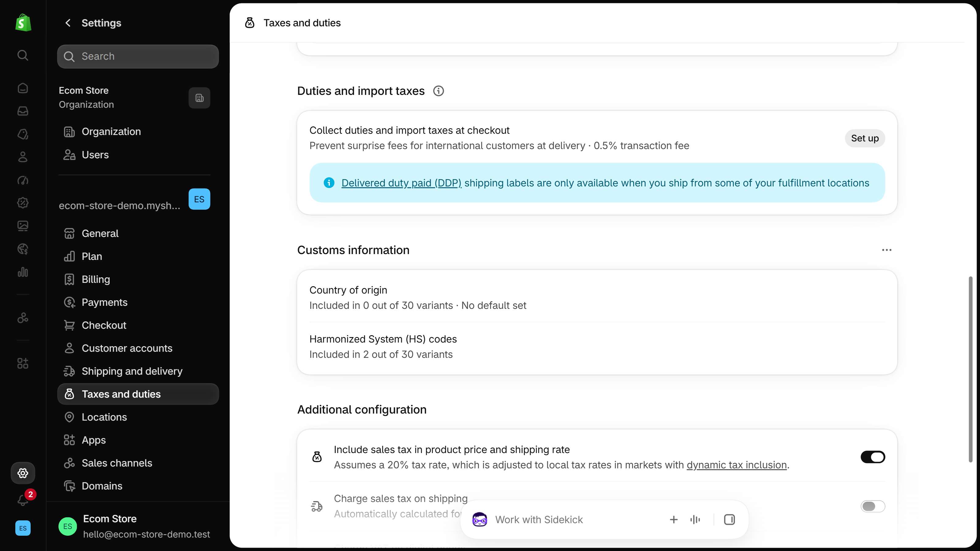
Task: Click the Settings gear icon in the left rail
Action: [23, 473]
